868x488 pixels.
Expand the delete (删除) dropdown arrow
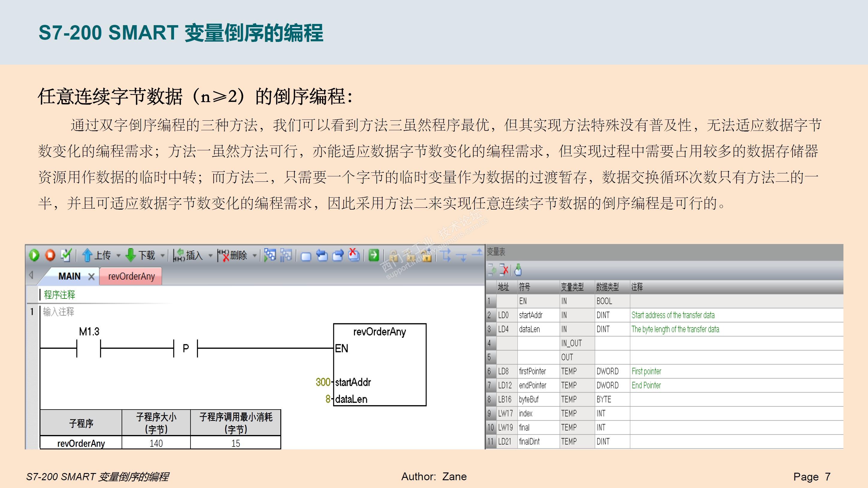(x=255, y=256)
